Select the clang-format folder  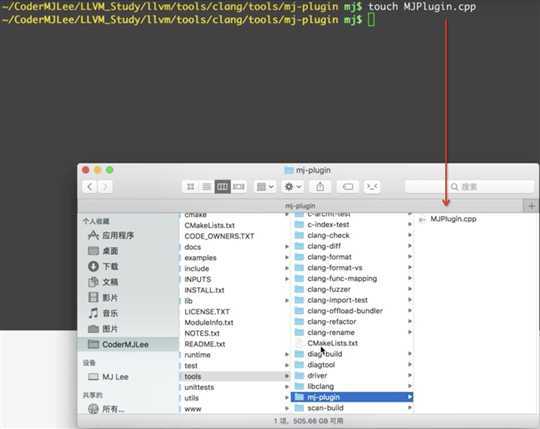click(329, 257)
